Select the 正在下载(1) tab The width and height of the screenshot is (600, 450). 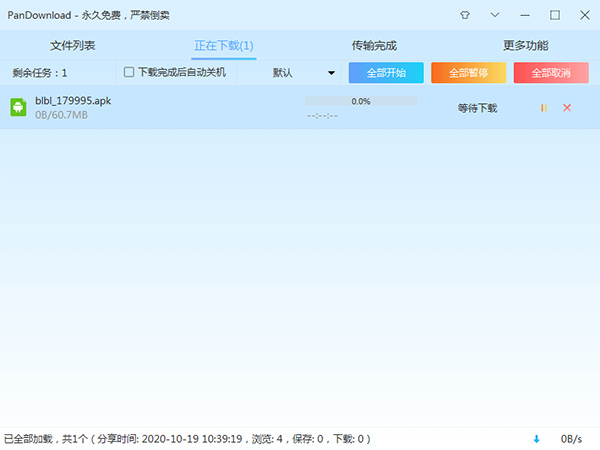[x=223, y=45]
